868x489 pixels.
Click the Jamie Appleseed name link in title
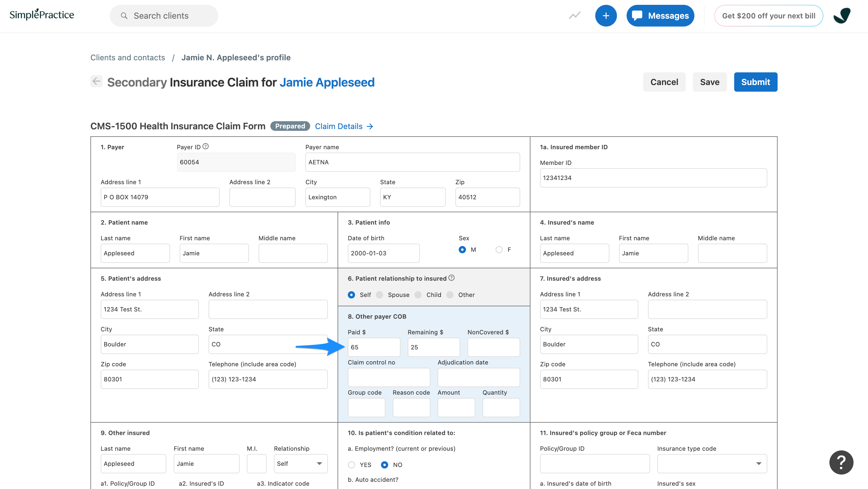[327, 82]
